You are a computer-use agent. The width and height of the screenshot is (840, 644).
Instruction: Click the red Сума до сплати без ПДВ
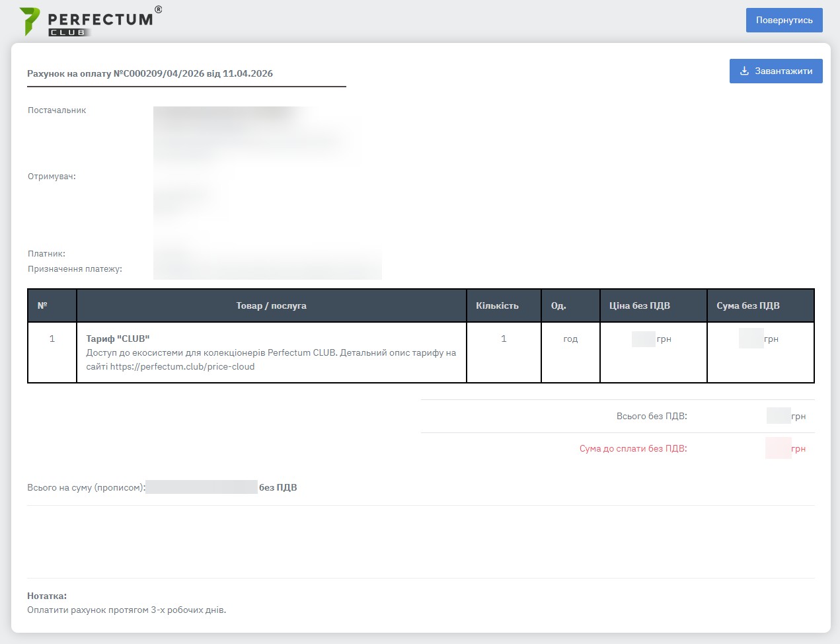click(x=632, y=448)
